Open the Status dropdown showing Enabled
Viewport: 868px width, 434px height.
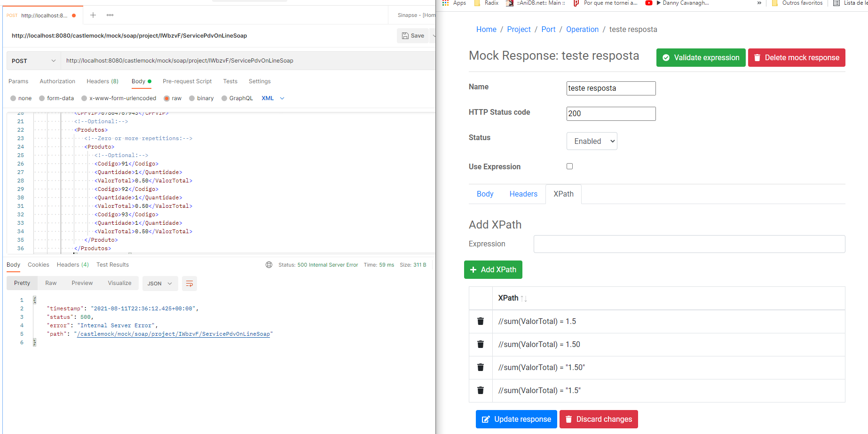tap(592, 141)
